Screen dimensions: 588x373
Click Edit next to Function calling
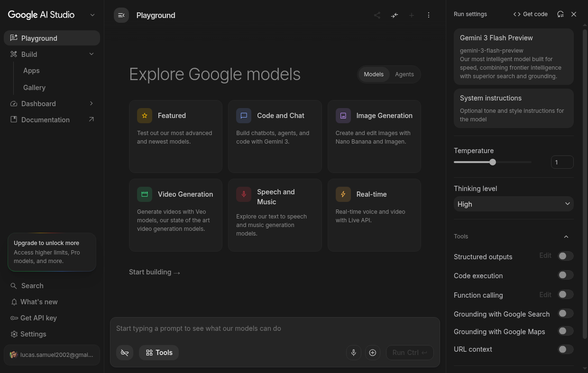[x=545, y=295]
